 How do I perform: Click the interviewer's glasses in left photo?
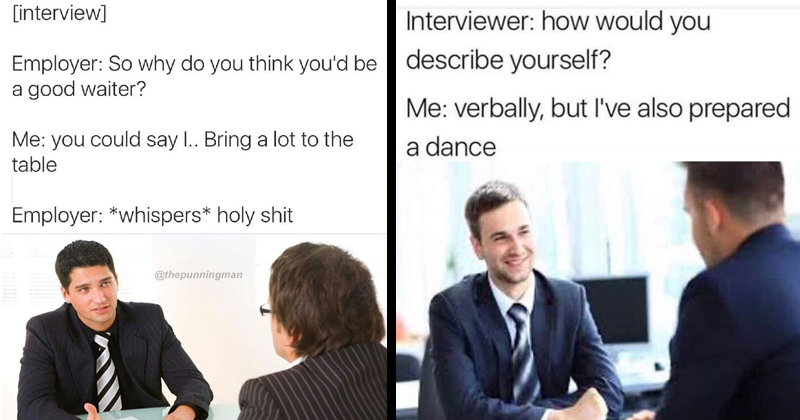click(265, 309)
